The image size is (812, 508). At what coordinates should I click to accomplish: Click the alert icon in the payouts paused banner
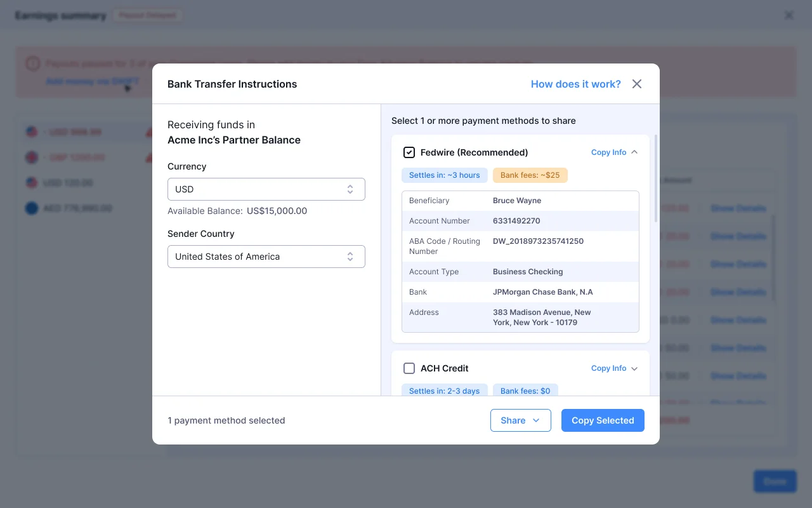(32, 63)
